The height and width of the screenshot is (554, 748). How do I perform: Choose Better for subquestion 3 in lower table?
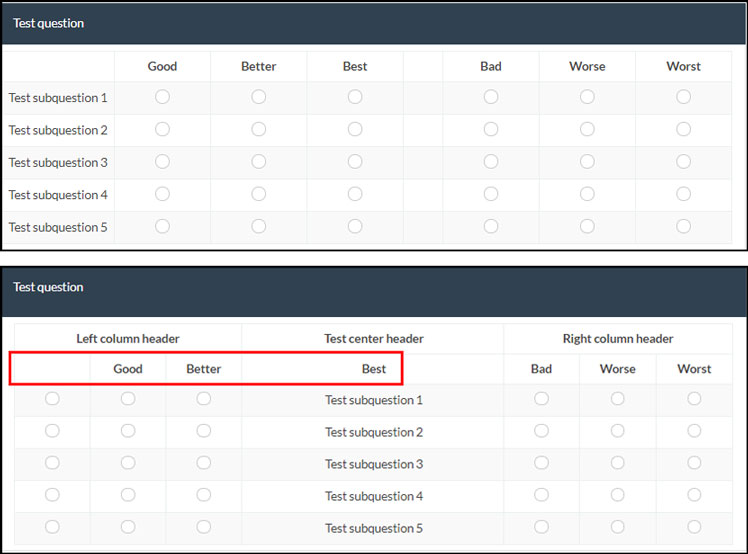[x=204, y=463]
